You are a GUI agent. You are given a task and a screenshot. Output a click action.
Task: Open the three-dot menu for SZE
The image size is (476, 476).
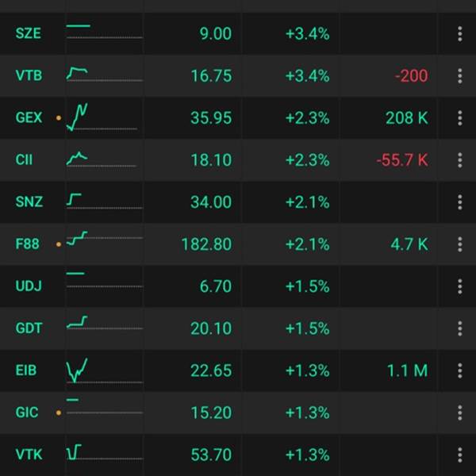click(x=459, y=33)
